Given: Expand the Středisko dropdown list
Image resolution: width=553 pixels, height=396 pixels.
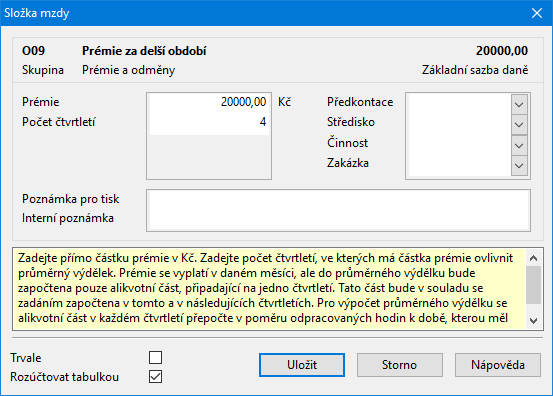Looking at the screenshot, I should click(x=519, y=124).
